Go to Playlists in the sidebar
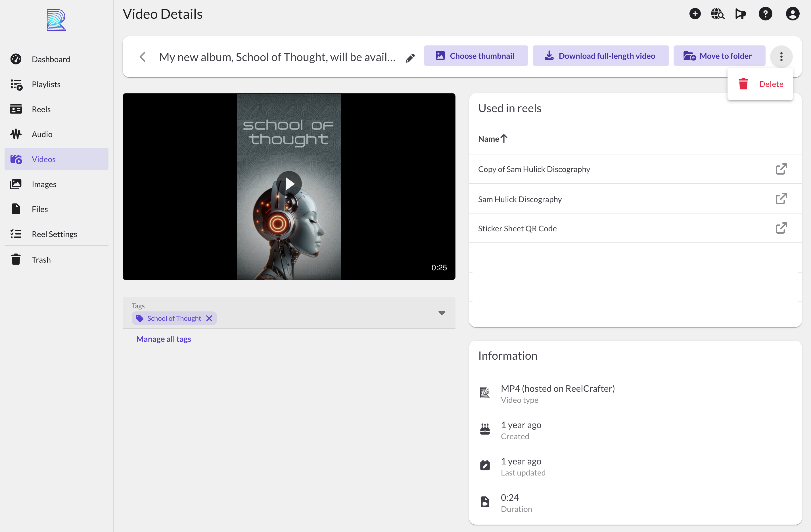The image size is (811, 532). click(46, 84)
